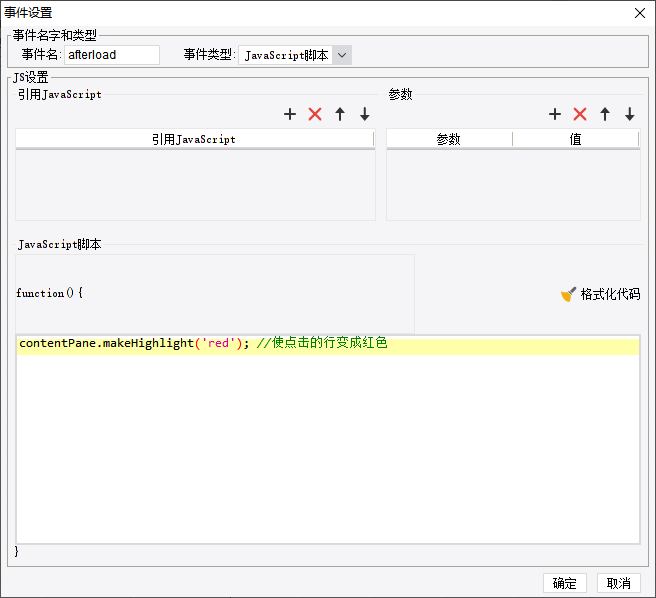Cancel with the 取消 button
Image resolution: width=656 pixels, height=598 pixels.
click(618, 583)
